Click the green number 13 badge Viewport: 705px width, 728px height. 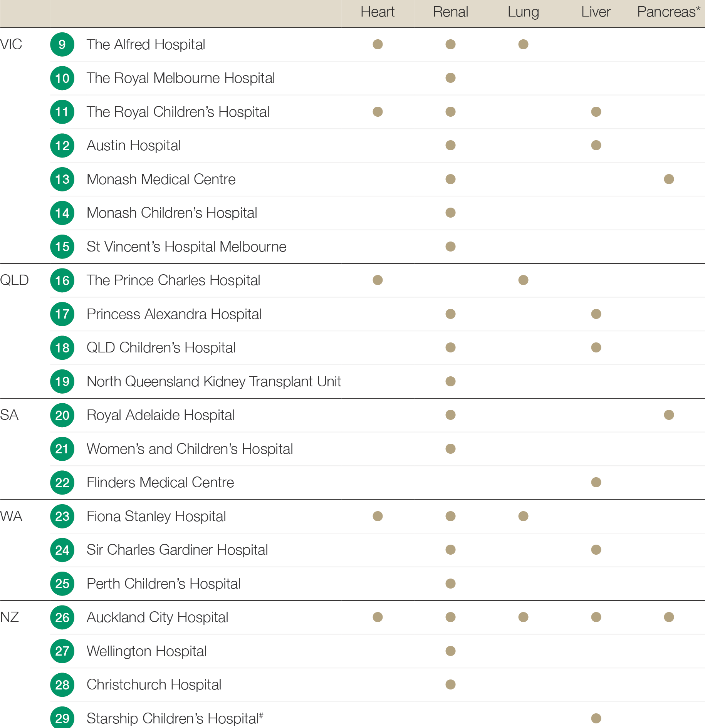[x=62, y=179]
